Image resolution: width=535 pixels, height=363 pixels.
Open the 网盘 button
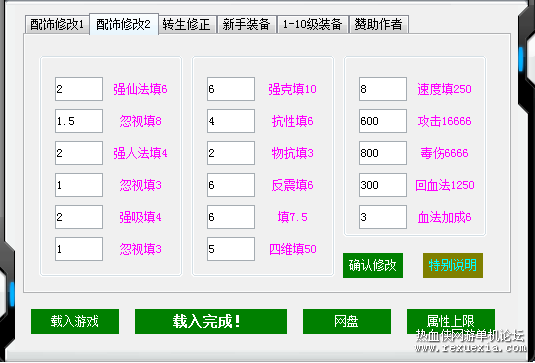[x=347, y=321]
